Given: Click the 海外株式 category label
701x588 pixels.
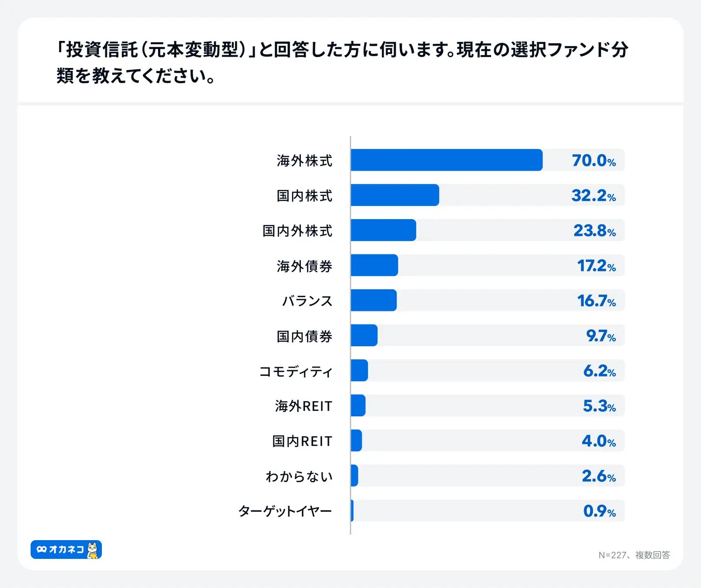Looking at the screenshot, I should 304,161.
